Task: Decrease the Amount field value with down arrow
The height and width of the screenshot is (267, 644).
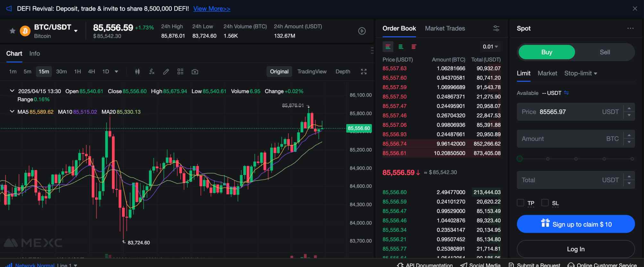Action: (x=629, y=142)
